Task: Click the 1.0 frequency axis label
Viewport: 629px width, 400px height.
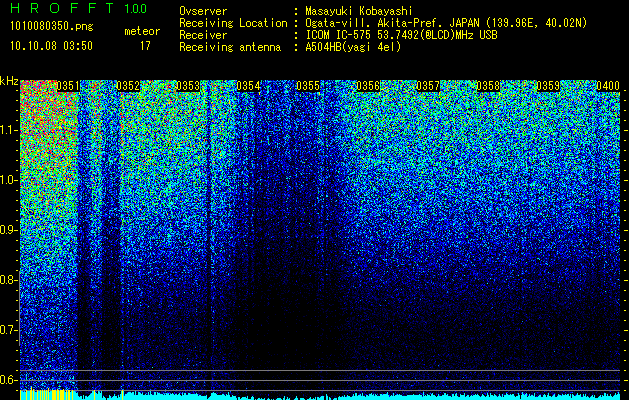Action: [9, 180]
